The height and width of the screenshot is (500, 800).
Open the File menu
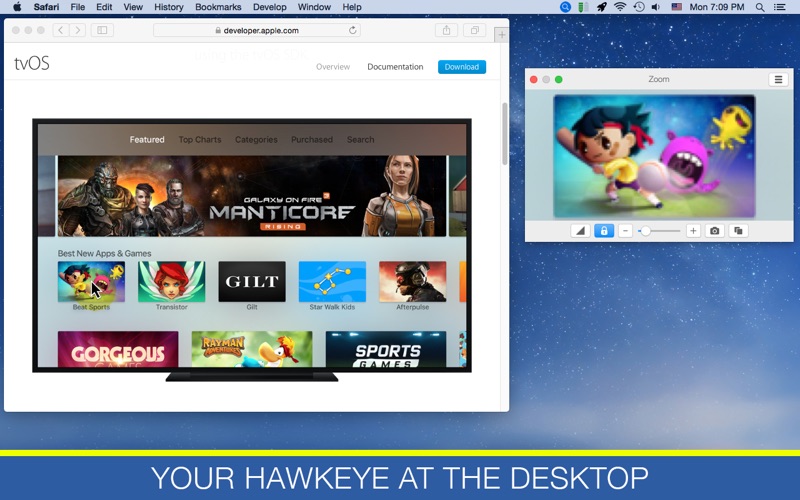click(x=78, y=7)
